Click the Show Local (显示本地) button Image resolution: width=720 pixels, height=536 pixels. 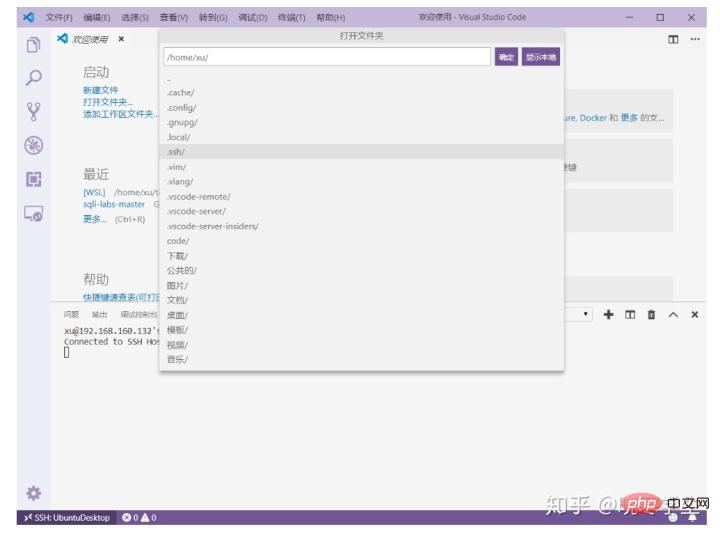(x=540, y=57)
